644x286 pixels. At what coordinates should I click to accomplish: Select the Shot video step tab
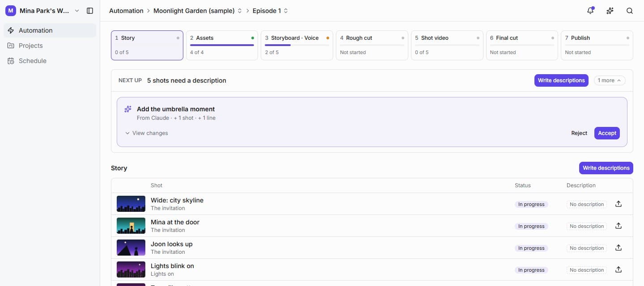point(447,45)
